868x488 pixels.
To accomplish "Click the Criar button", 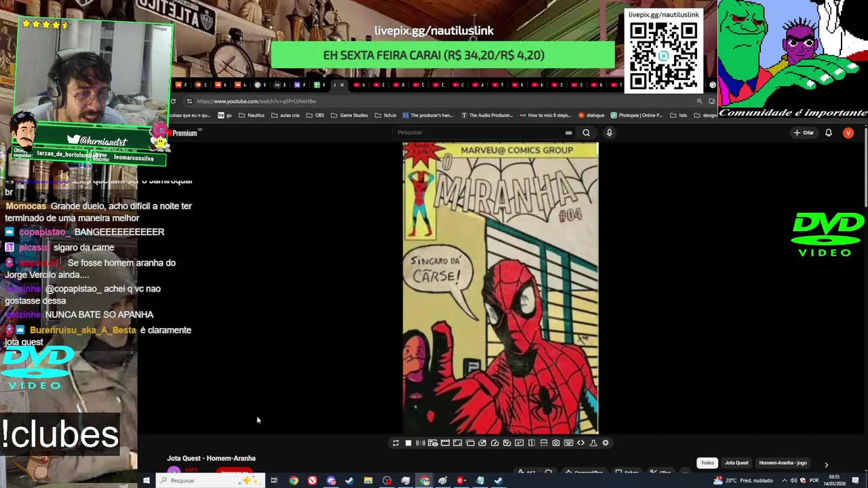I will (804, 133).
